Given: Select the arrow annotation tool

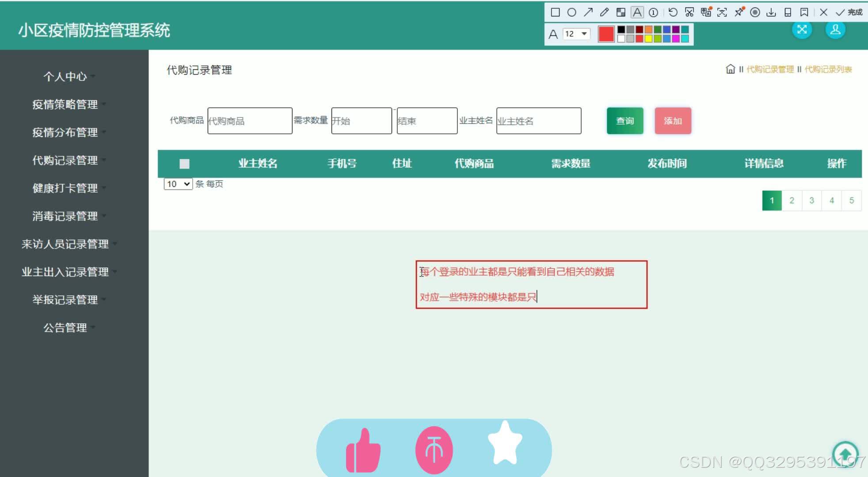Looking at the screenshot, I should point(588,12).
